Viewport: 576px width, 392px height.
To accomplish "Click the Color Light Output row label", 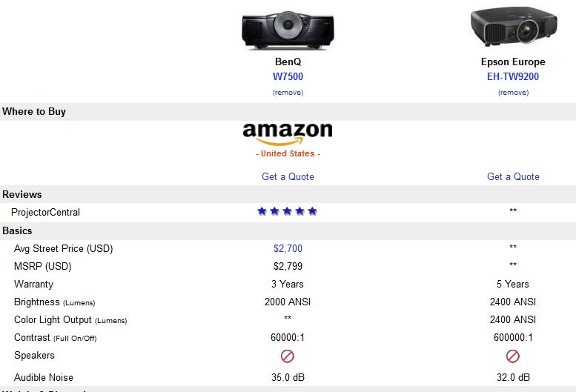I will pos(70,319).
